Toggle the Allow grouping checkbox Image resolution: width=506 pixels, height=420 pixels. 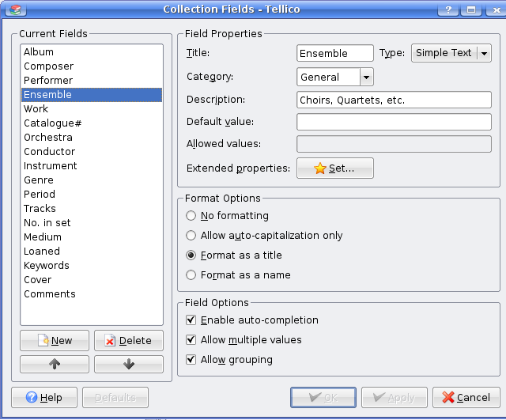pos(191,360)
